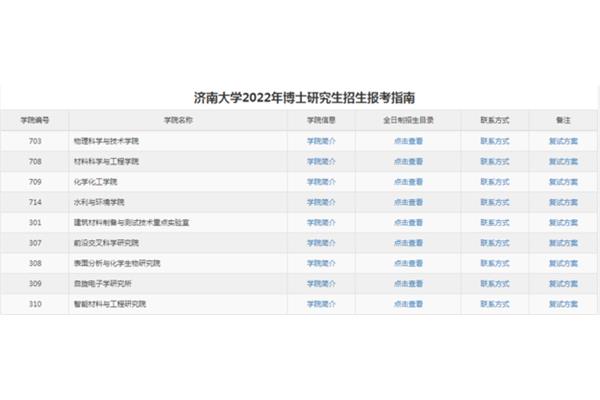Open 点击查看 catalog link in row 703

pyautogui.click(x=408, y=141)
